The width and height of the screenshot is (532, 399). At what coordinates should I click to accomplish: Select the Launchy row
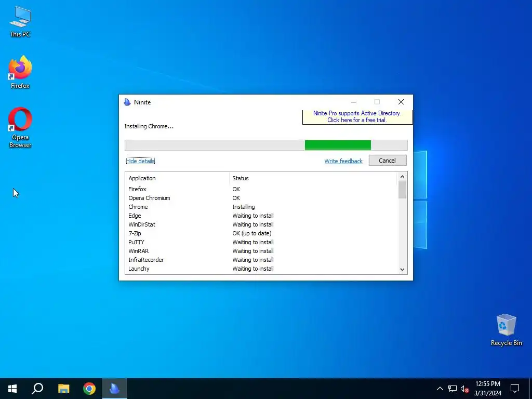(261, 269)
